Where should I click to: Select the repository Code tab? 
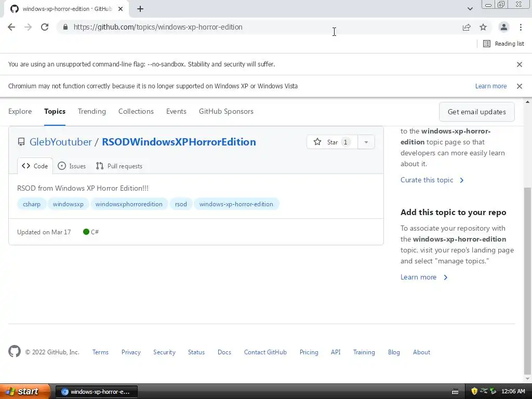pyautogui.click(x=35, y=166)
